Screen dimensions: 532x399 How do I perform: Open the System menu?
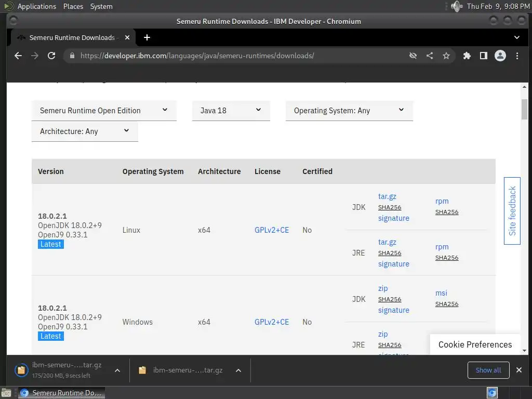pyautogui.click(x=101, y=6)
